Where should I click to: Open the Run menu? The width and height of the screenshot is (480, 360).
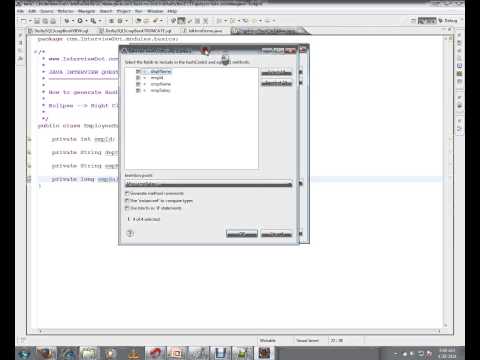pos(139,11)
